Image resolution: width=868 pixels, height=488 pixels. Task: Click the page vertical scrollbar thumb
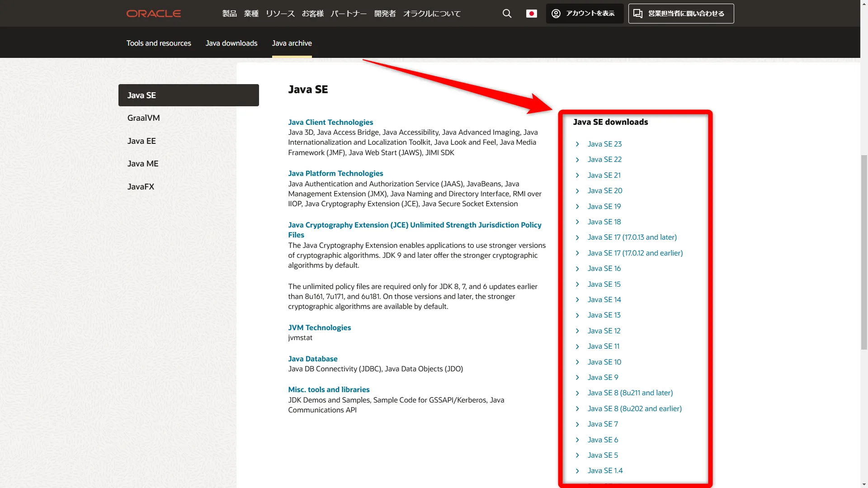pos(864,252)
